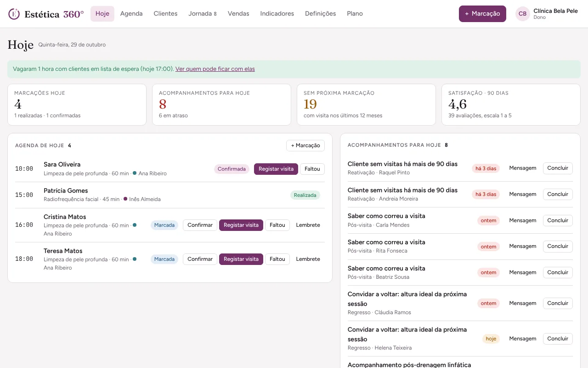Concluir the Helena Teixeira follow-up
The width and height of the screenshot is (588, 368).
(x=558, y=339)
